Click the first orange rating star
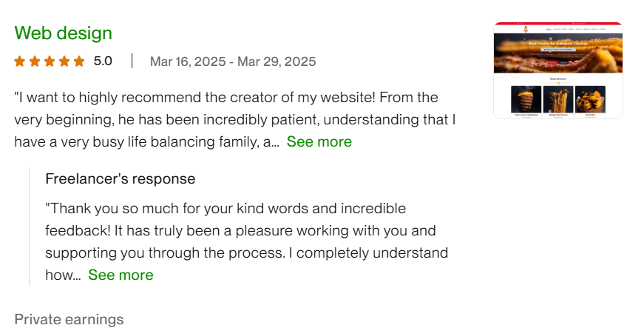The height and width of the screenshot is (328, 644). point(20,61)
